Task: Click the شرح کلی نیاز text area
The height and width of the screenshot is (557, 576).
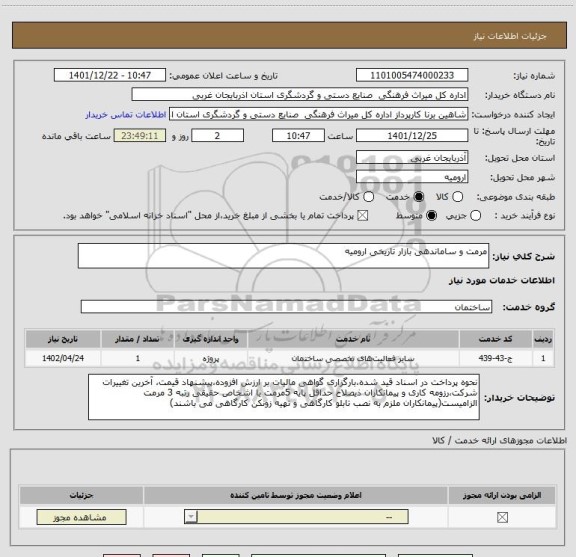Action: coord(283,256)
